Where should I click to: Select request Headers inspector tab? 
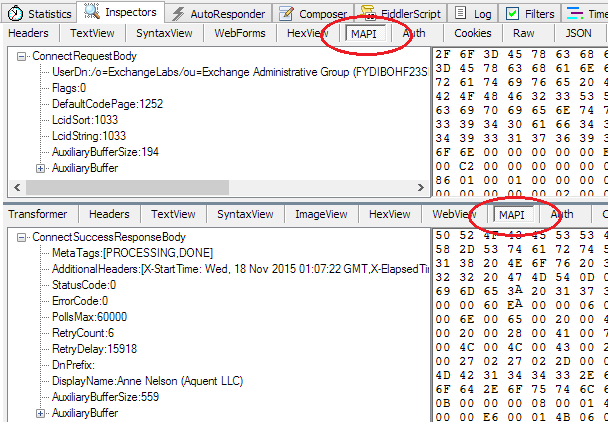(28, 33)
